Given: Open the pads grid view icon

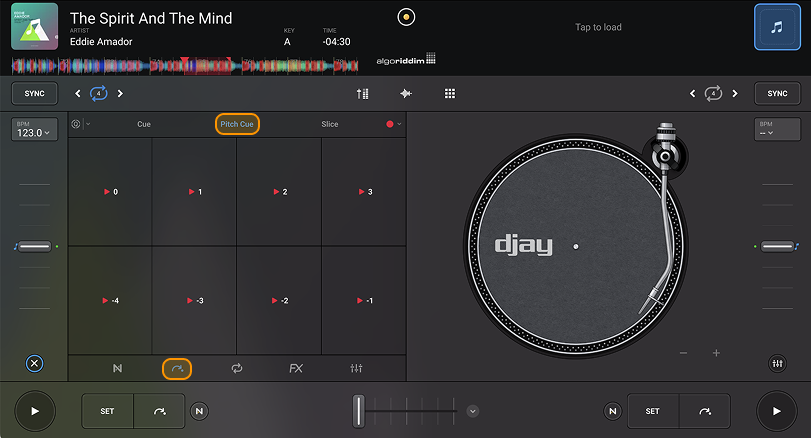Looking at the screenshot, I should tap(450, 93).
